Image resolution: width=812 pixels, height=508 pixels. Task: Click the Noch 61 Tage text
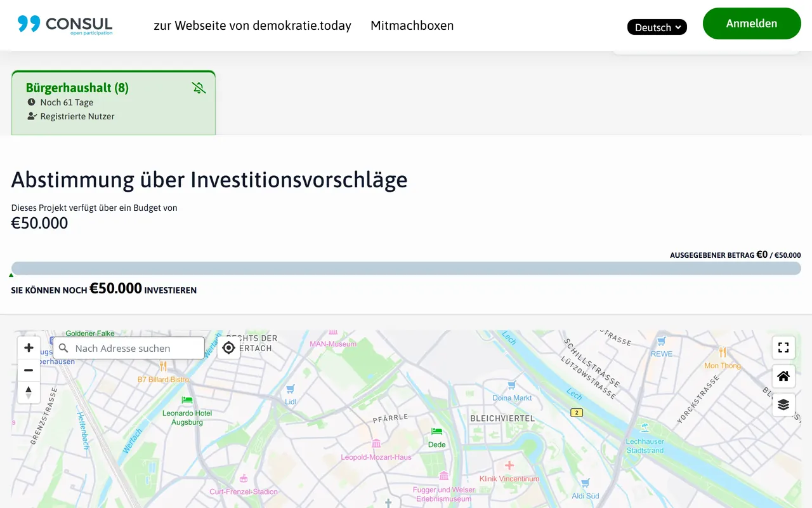[x=67, y=102]
